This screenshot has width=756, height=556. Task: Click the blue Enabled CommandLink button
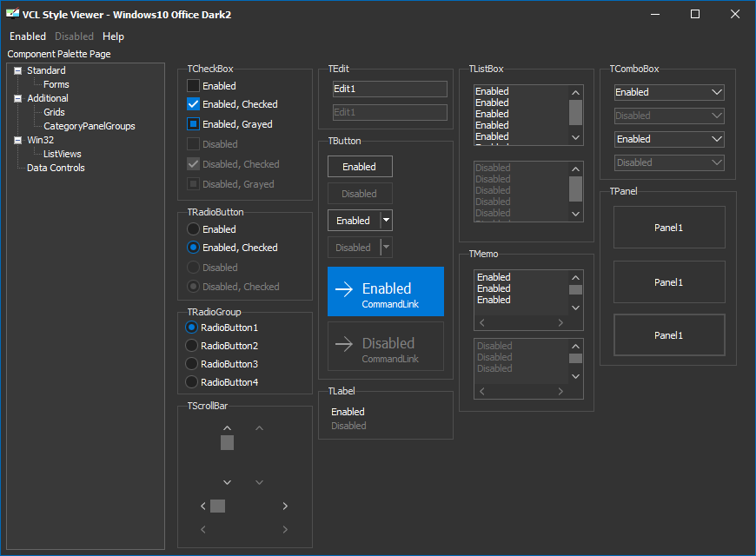[386, 291]
